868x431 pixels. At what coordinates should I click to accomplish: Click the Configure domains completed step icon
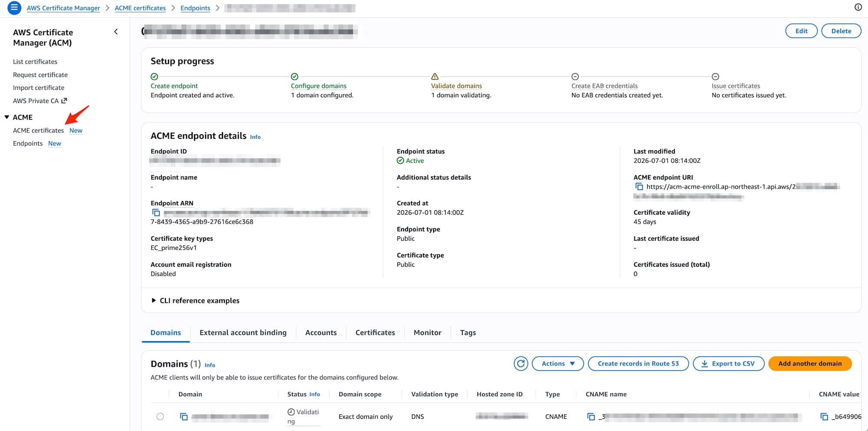point(295,76)
